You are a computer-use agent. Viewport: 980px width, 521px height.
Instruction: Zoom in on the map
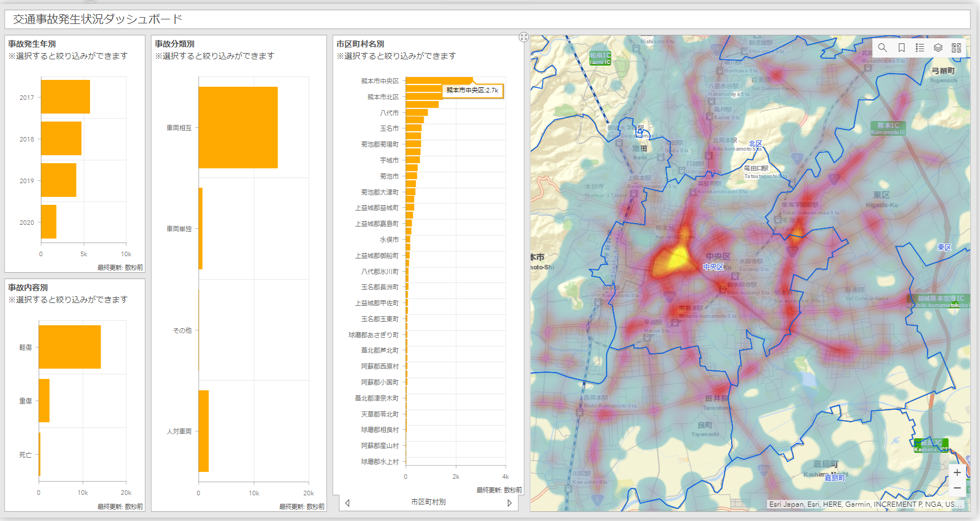coord(957,472)
